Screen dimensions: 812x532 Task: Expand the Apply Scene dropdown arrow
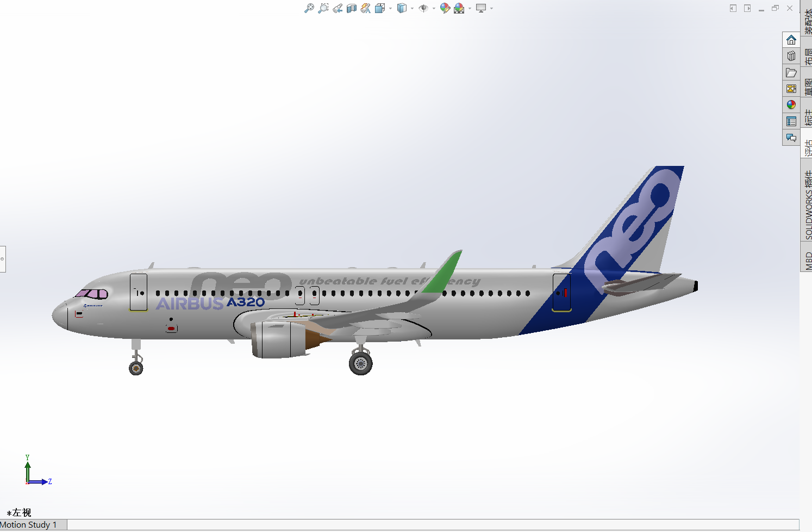pyautogui.click(x=470, y=9)
